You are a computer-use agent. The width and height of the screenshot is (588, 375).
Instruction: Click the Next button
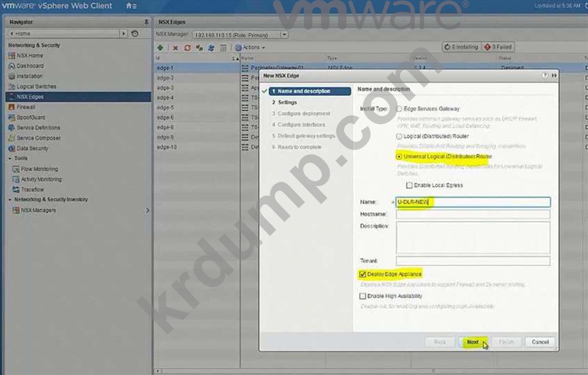pos(472,342)
